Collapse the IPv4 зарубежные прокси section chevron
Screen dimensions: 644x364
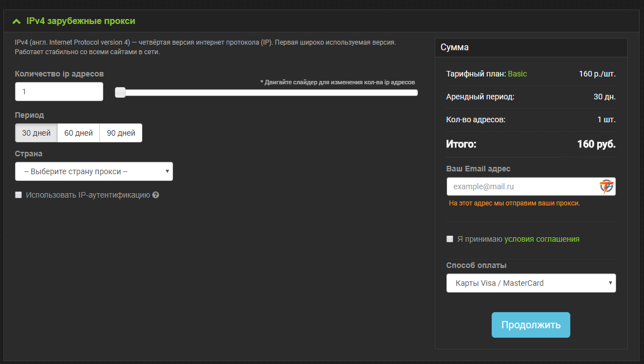16,21
